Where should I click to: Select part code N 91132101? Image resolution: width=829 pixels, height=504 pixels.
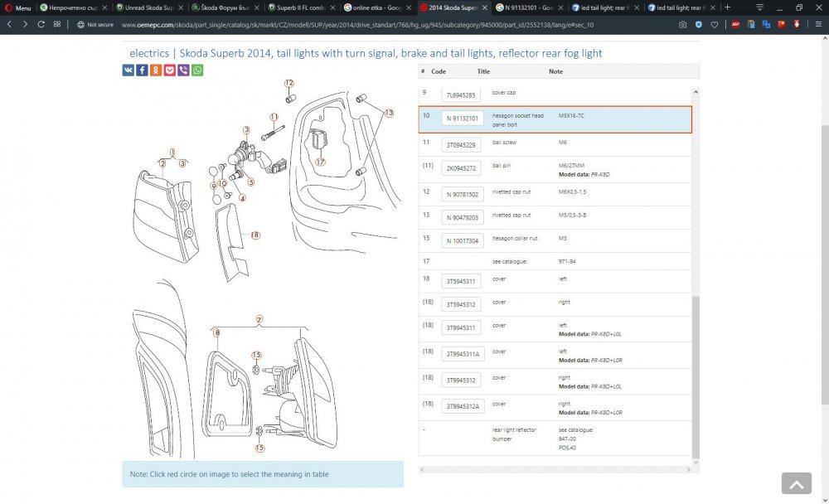(x=462, y=119)
